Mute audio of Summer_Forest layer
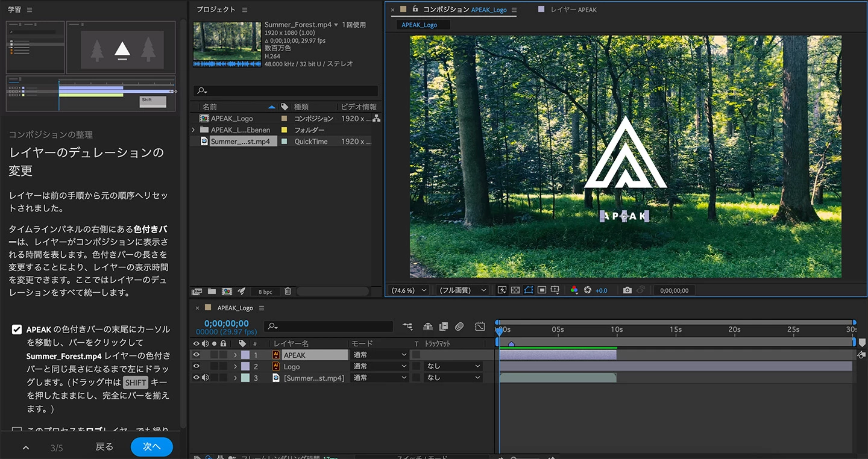This screenshot has width=868, height=459. click(x=205, y=378)
